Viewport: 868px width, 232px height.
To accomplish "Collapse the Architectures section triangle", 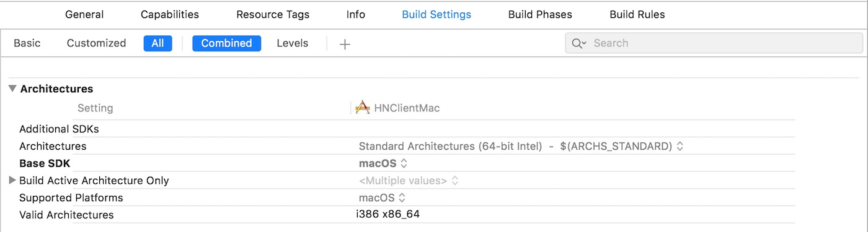I will 12,89.
